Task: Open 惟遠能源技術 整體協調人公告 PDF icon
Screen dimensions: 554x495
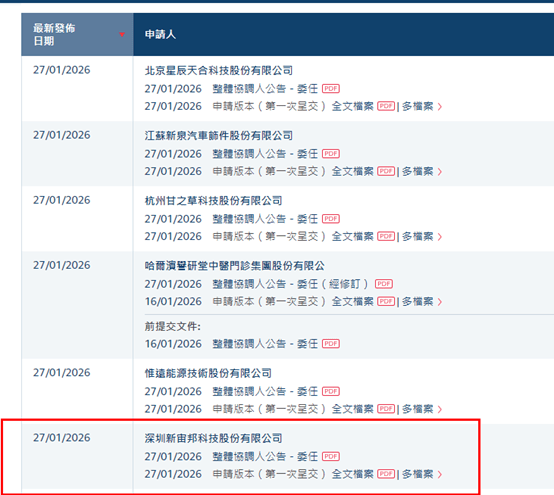Action: (x=331, y=391)
